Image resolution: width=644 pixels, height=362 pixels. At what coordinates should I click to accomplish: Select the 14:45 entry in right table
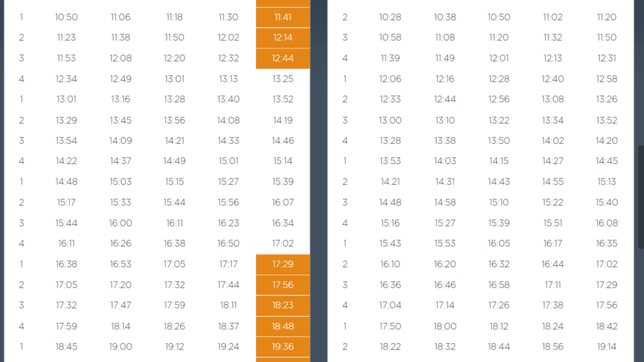[x=607, y=161]
